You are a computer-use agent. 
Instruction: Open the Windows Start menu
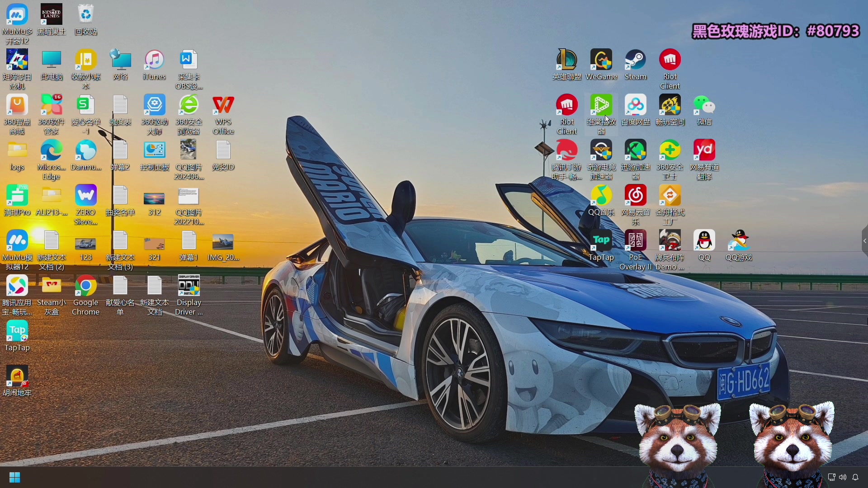14,477
